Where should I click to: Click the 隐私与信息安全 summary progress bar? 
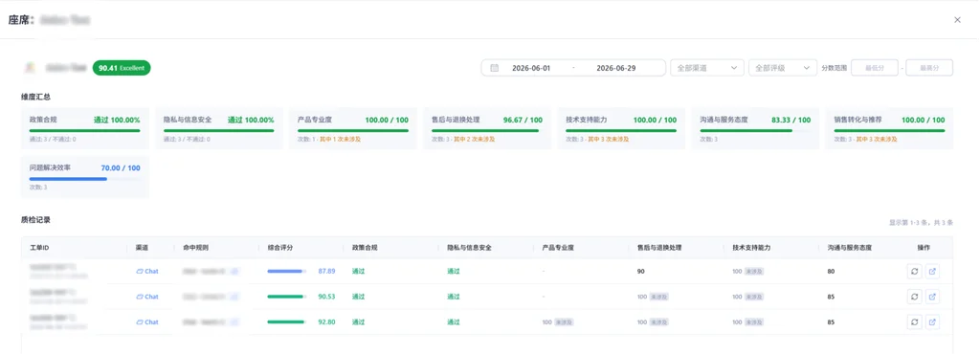(219, 130)
